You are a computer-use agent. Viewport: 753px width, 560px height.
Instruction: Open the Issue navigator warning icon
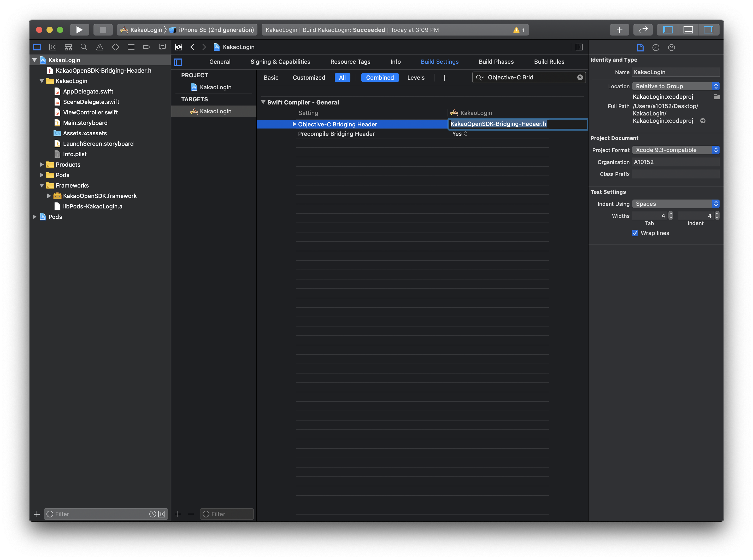100,47
